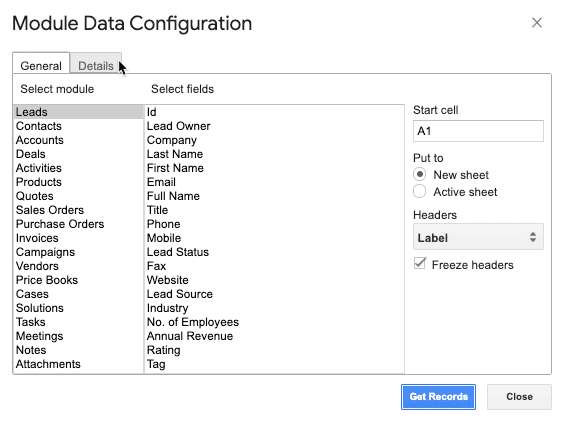Choose the Purchase Orders module
Viewport: 562px width, 424px height.
78,224
